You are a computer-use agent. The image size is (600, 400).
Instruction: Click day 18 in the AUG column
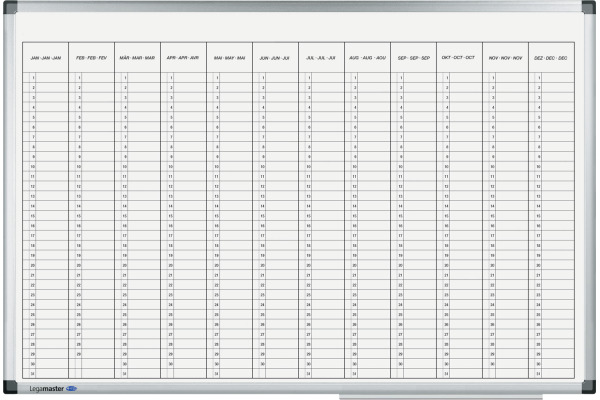coord(354,245)
